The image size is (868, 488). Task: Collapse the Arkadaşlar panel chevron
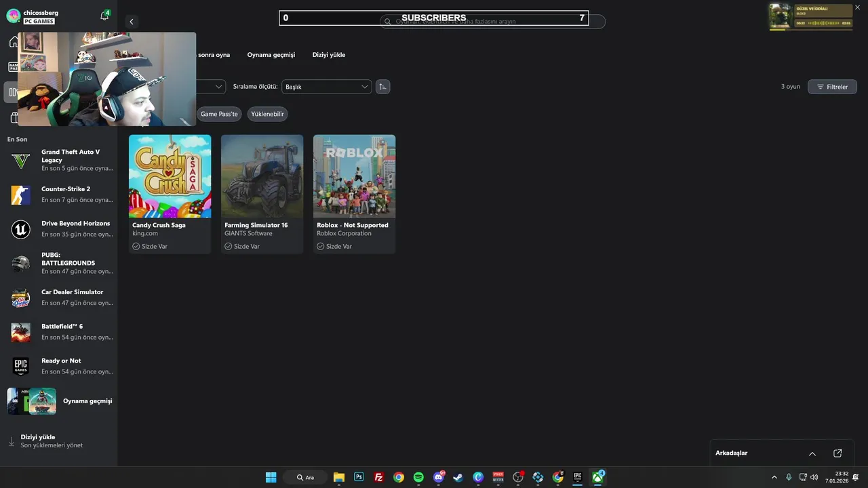(x=812, y=453)
